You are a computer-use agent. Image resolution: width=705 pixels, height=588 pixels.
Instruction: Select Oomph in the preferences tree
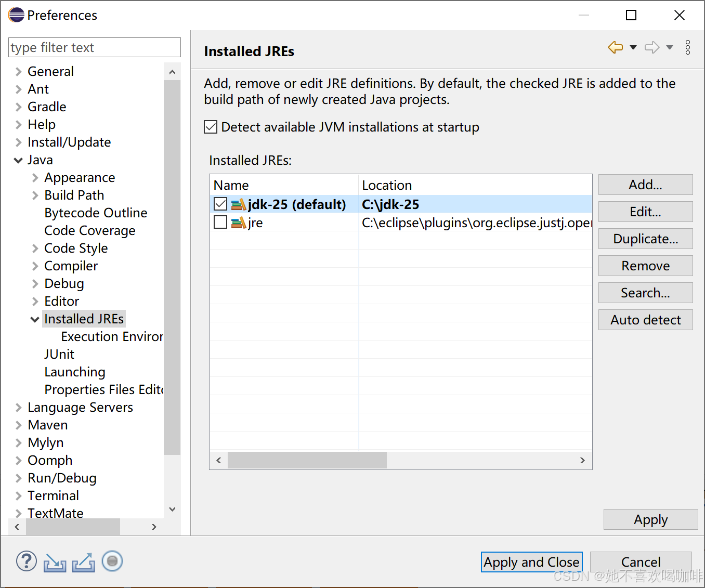tap(50, 461)
